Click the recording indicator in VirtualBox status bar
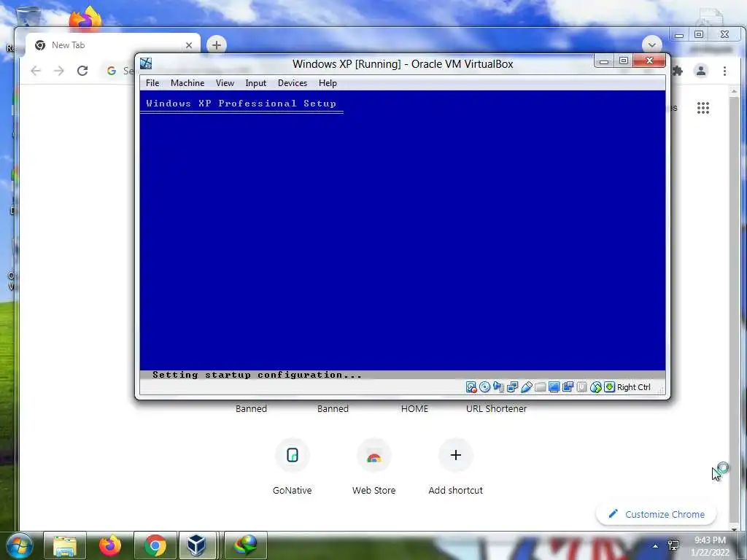The height and width of the screenshot is (560, 747). click(x=568, y=387)
